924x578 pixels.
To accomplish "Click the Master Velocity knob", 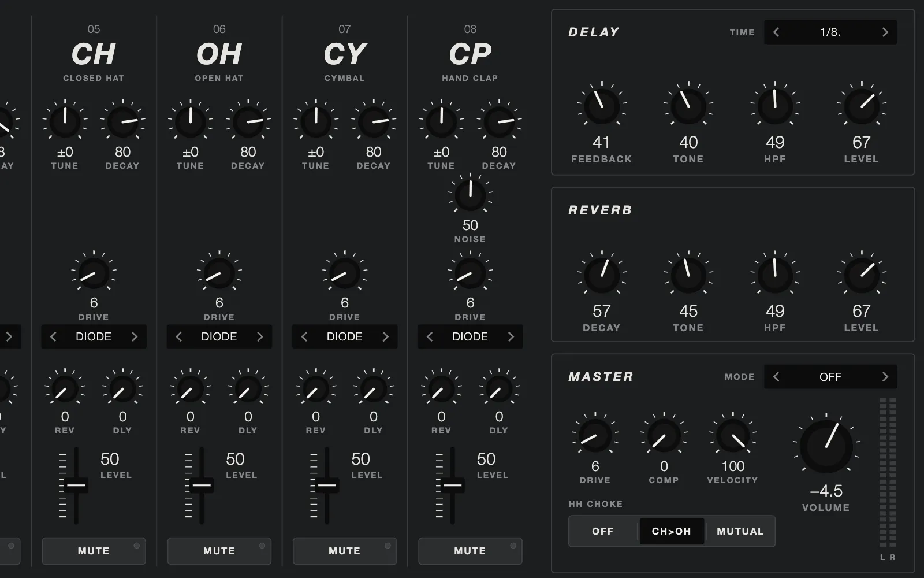I will (x=732, y=435).
